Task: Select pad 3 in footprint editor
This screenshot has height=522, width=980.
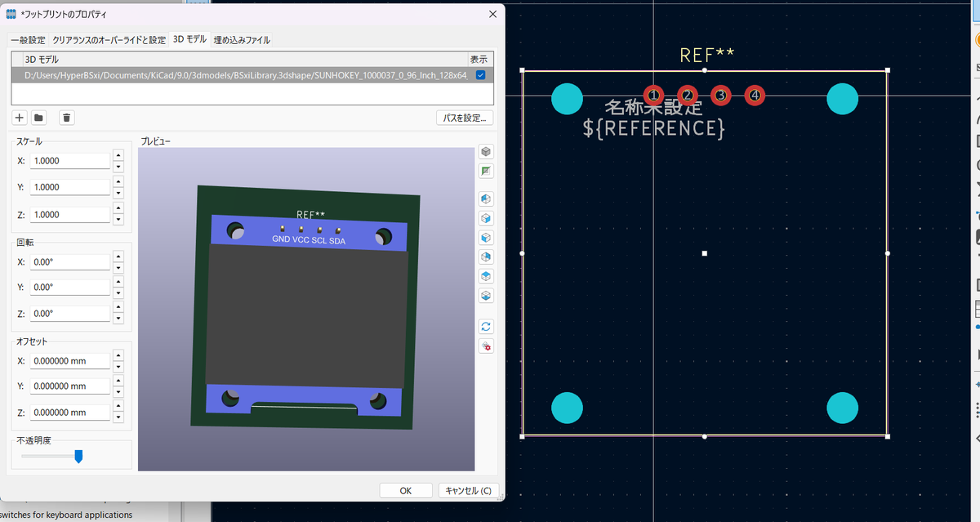Action: tap(720, 96)
